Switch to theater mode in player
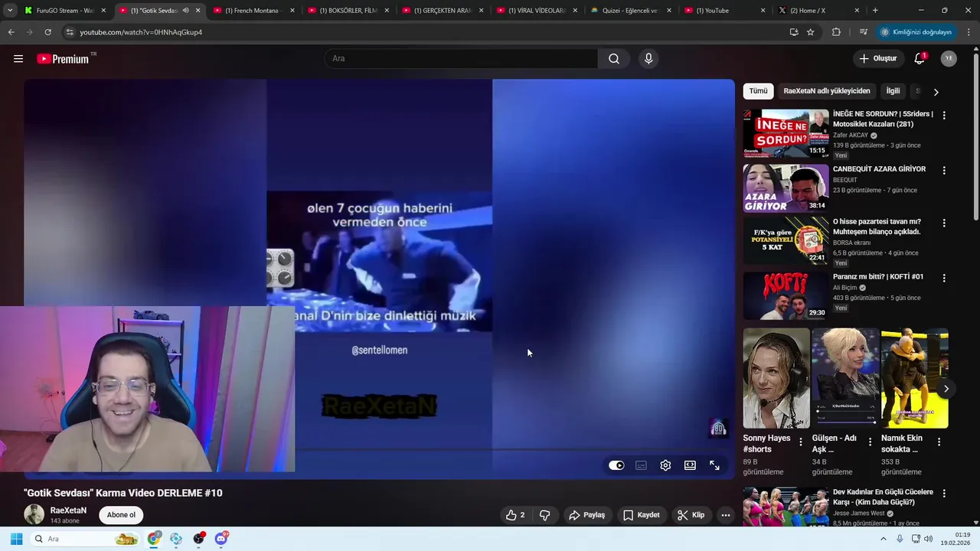This screenshot has width=980, height=551. (x=690, y=465)
